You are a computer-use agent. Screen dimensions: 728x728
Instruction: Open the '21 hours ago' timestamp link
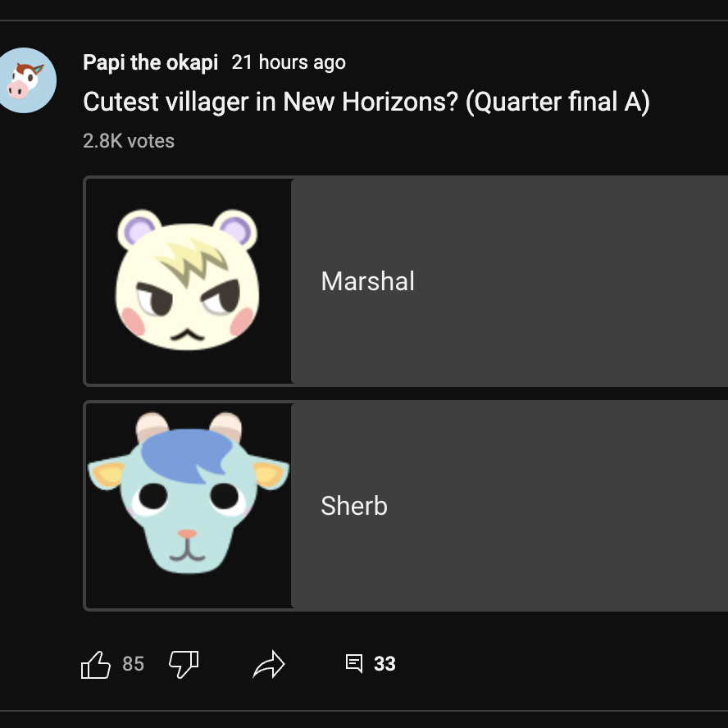[289, 62]
